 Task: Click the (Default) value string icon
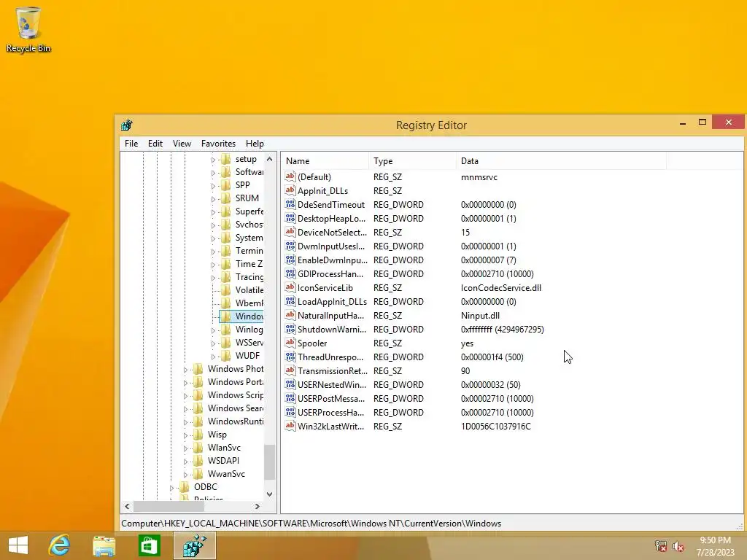(x=290, y=176)
